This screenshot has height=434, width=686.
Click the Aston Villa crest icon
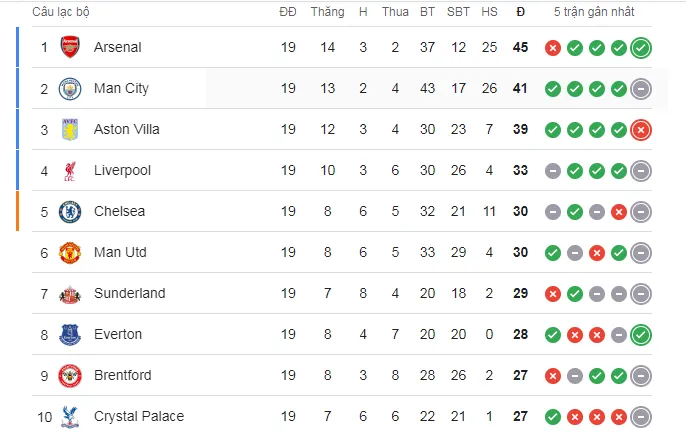click(70, 129)
